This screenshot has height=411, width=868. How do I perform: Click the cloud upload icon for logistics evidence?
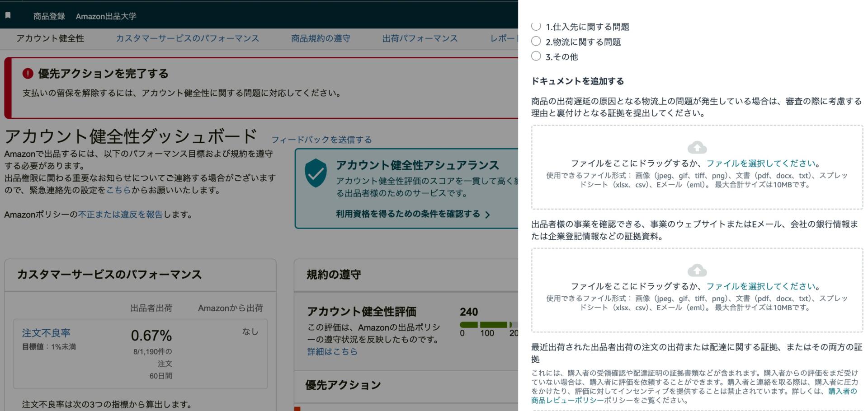tap(697, 148)
